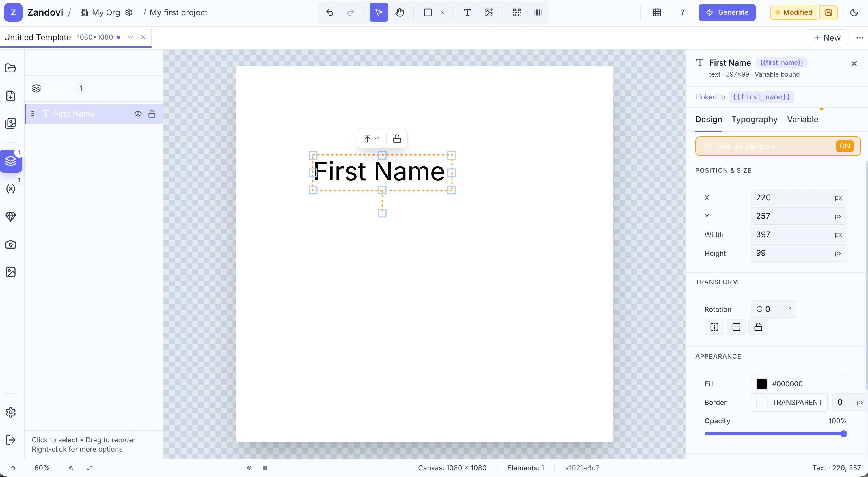Select the add image tool
868x477 pixels.
(x=488, y=12)
